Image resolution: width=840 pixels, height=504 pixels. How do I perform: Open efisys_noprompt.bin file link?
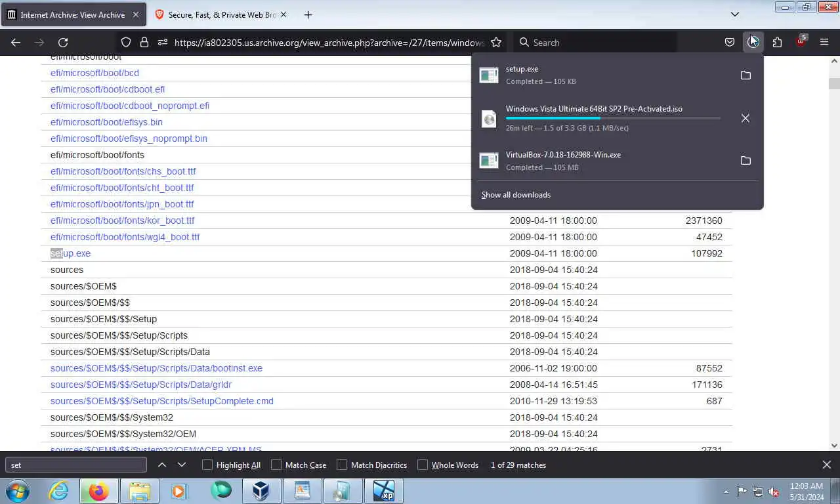(x=129, y=138)
